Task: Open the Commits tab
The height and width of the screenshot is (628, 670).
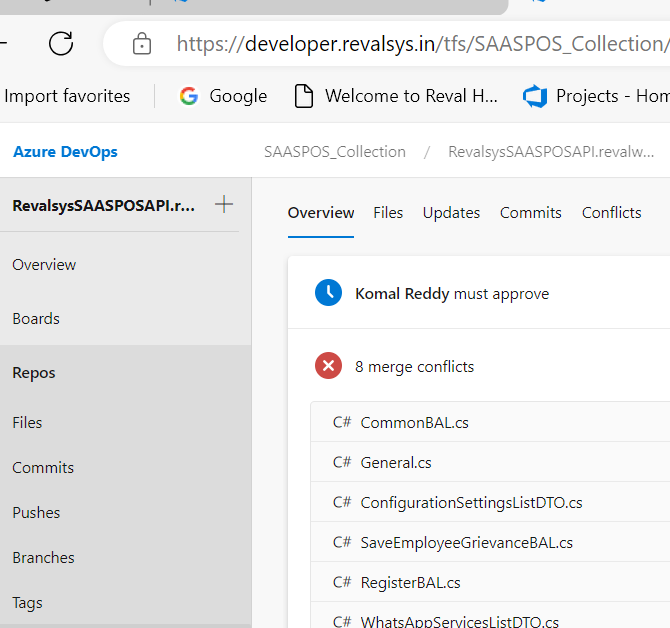Action: pos(530,212)
